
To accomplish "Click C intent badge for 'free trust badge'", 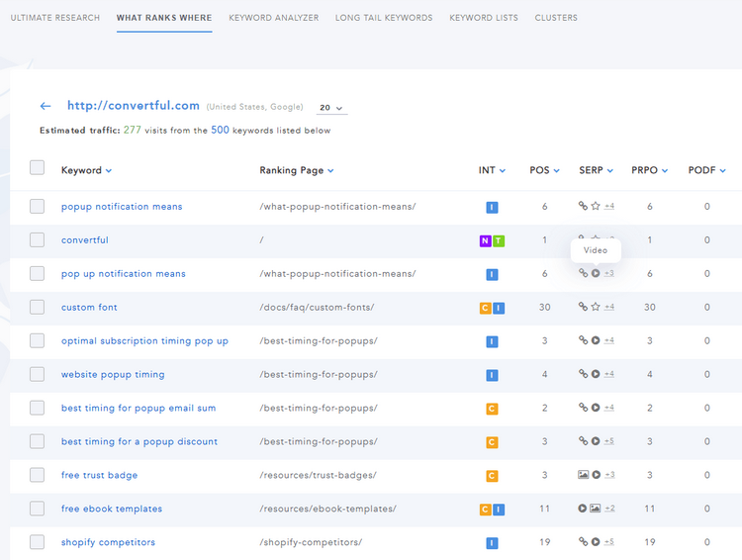I will pyautogui.click(x=492, y=476).
